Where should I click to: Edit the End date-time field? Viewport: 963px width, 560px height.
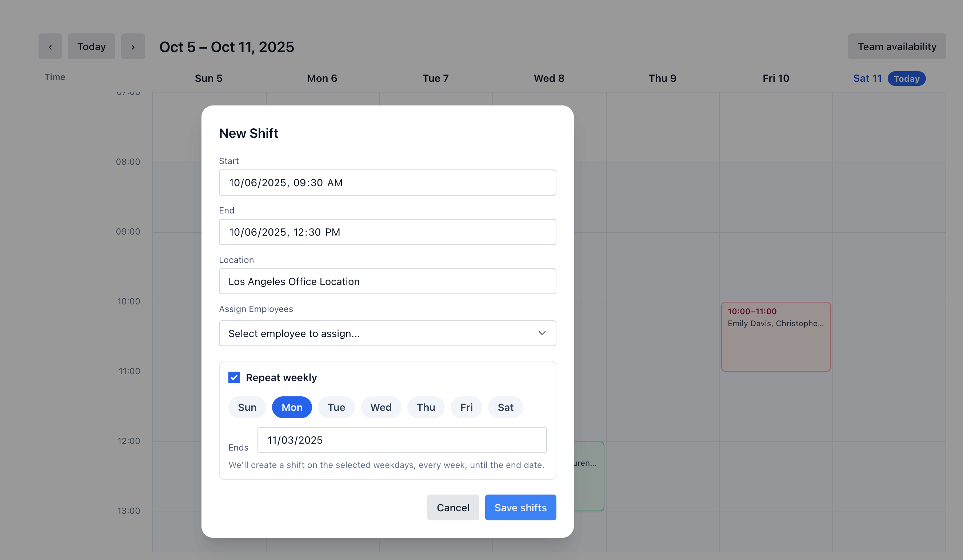click(387, 232)
